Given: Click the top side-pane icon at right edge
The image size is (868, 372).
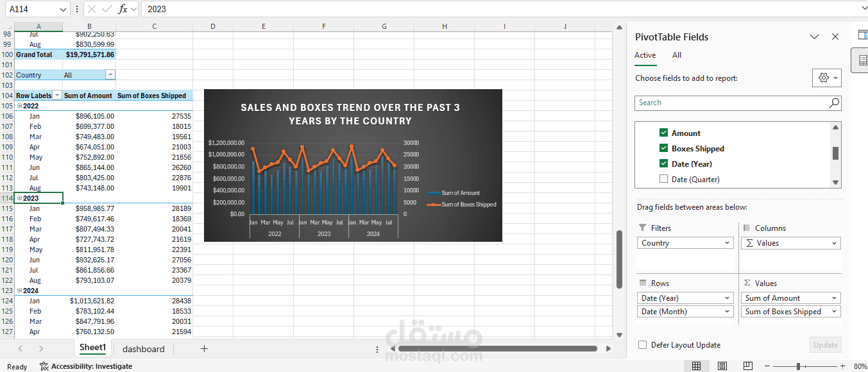Looking at the screenshot, I should (862, 35).
